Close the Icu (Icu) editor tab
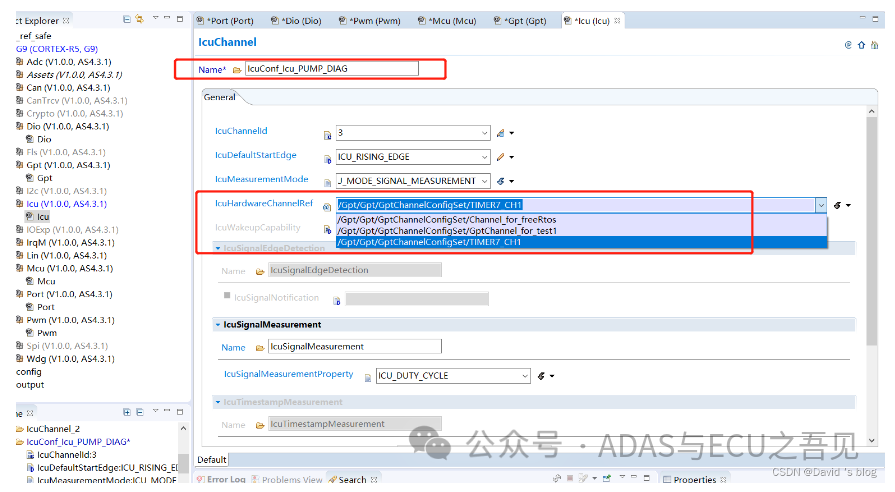The width and height of the screenshot is (895, 492). tap(617, 21)
